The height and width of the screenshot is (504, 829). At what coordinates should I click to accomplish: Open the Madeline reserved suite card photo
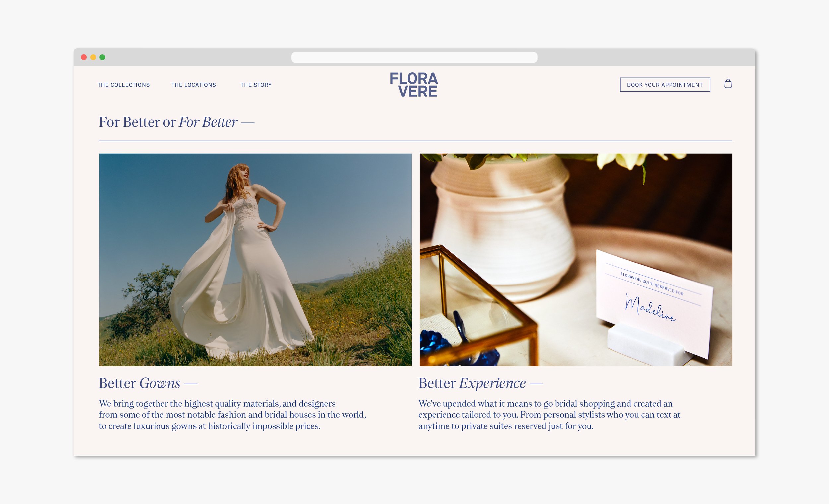(x=575, y=259)
